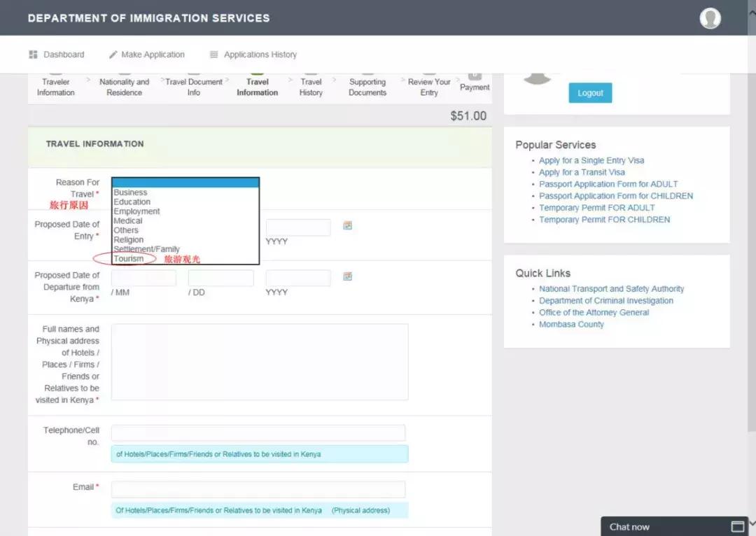Click the hotels full names and address box
This screenshot has width=756, height=536.
pyautogui.click(x=260, y=362)
